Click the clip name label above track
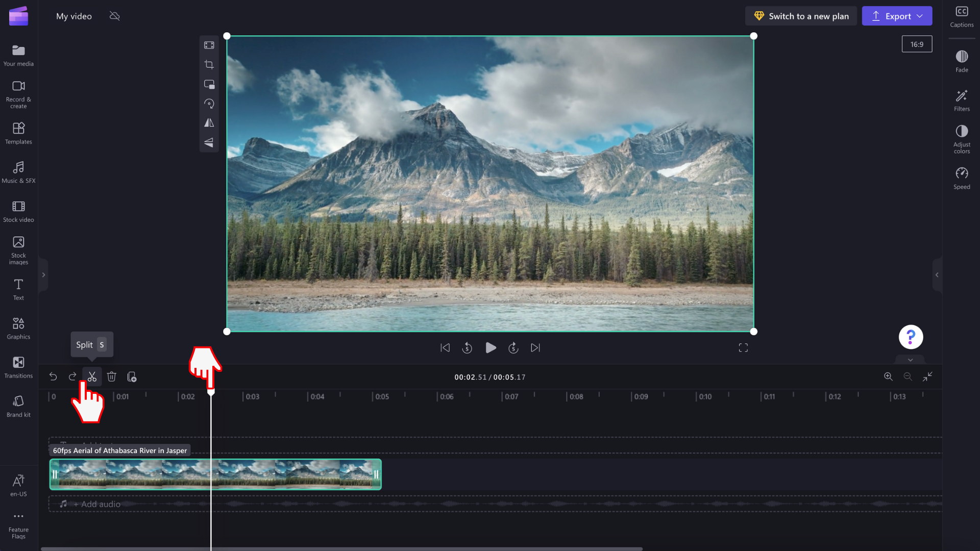The width and height of the screenshot is (980, 551). [x=120, y=450]
